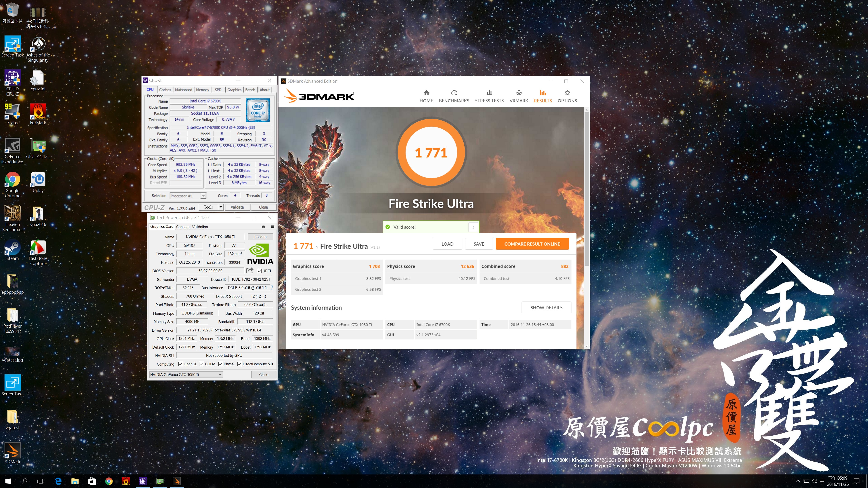Open Heaven Benchmark desktop icon
The width and height of the screenshot is (868, 488).
(12, 218)
